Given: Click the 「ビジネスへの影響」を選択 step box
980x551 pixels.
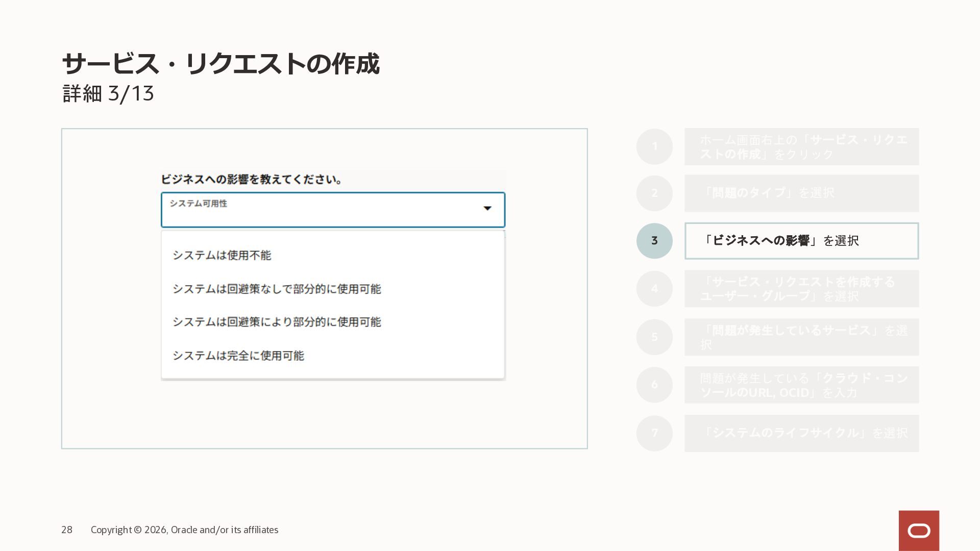Looking at the screenshot, I should click(x=801, y=241).
